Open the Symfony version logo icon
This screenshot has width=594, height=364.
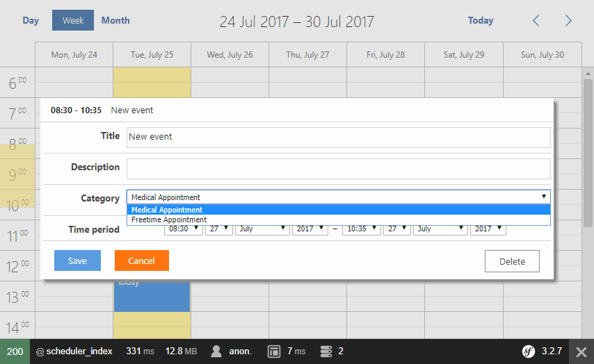529,351
